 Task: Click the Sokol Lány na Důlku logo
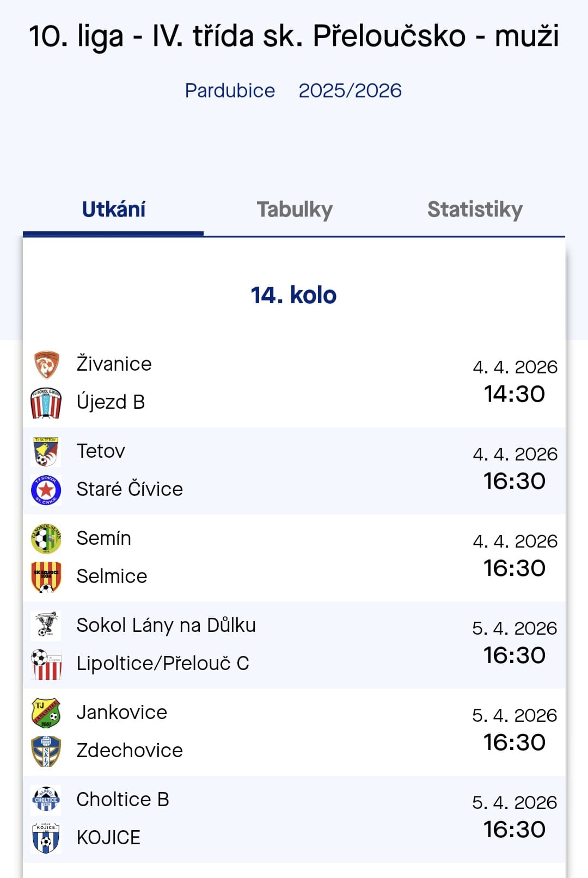coord(46,625)
